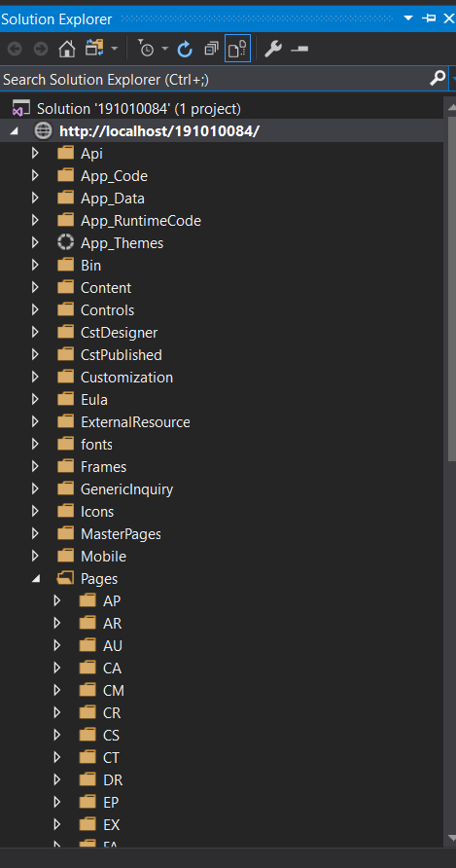Refresh the Solution Explorer tree
This screenshot has width=456, height=868.
[185, 50]
